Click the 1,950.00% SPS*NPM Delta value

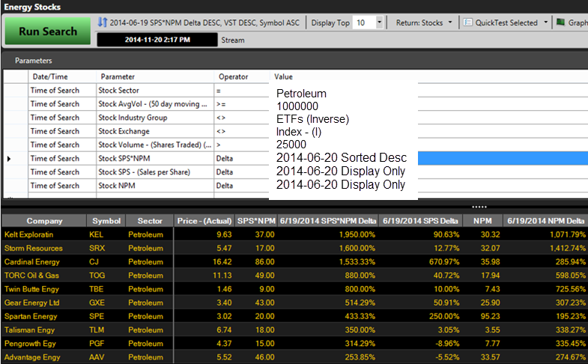tap(357, 234)
